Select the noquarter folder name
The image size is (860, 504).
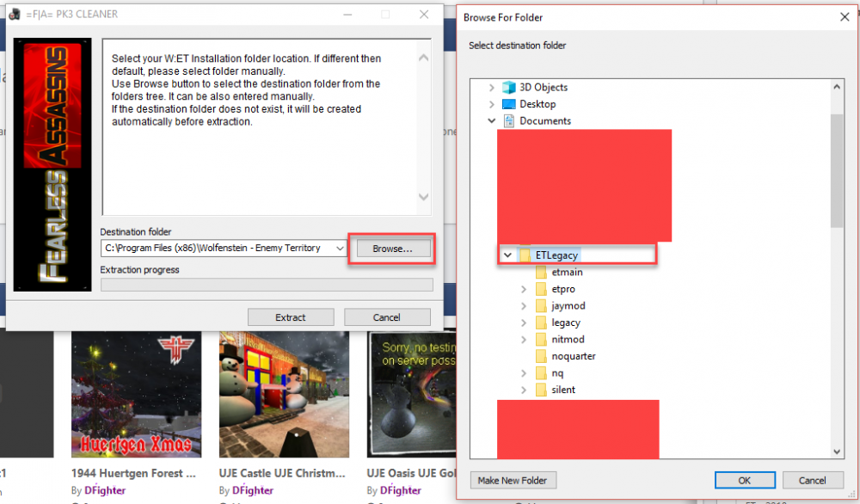[574, 356]
